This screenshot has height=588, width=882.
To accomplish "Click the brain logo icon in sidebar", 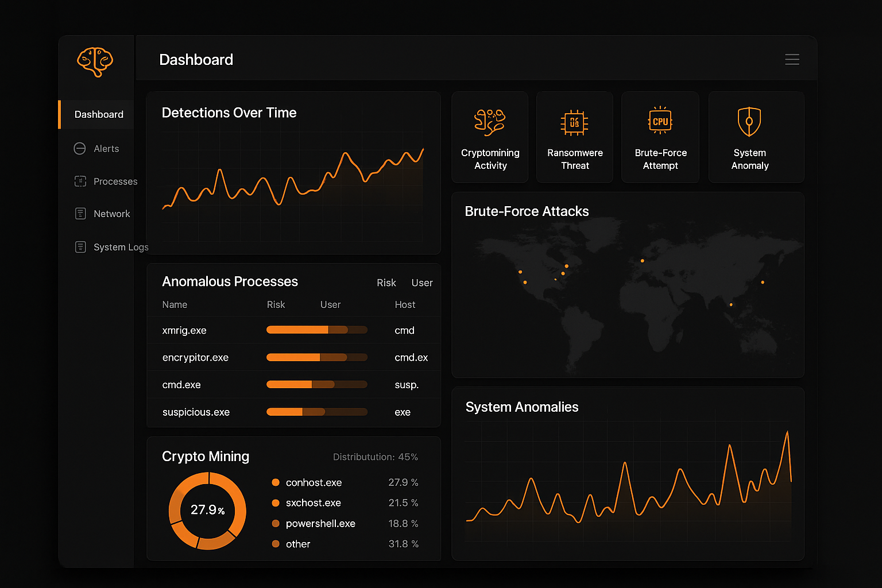I will 95,62.
